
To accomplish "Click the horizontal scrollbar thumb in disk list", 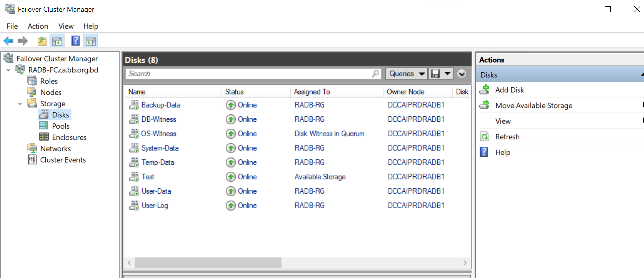I will pyautogui.click(x=208, y=262).
